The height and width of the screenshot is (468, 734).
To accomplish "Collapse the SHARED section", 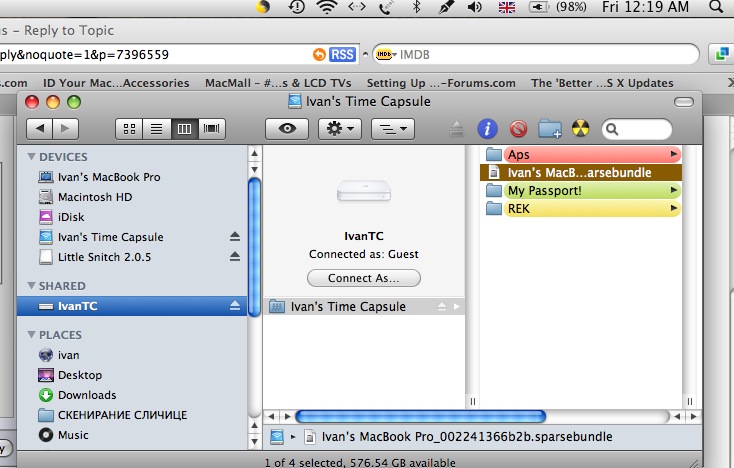I will (x=31, y=285).
